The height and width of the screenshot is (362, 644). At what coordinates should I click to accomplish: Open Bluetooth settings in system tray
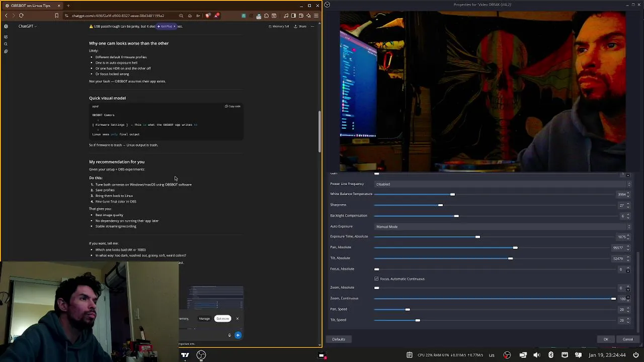pyautogui.click(x=551, y=355)
